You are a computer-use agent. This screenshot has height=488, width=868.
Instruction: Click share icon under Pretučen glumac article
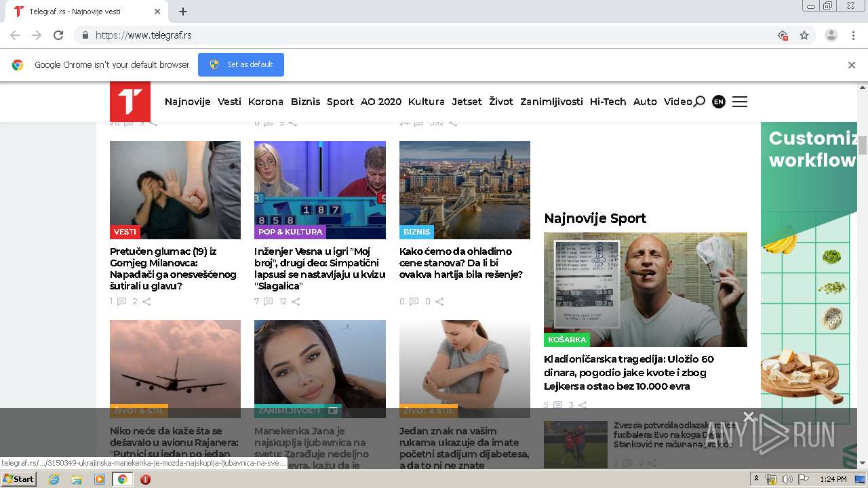[x=146, y=302]
